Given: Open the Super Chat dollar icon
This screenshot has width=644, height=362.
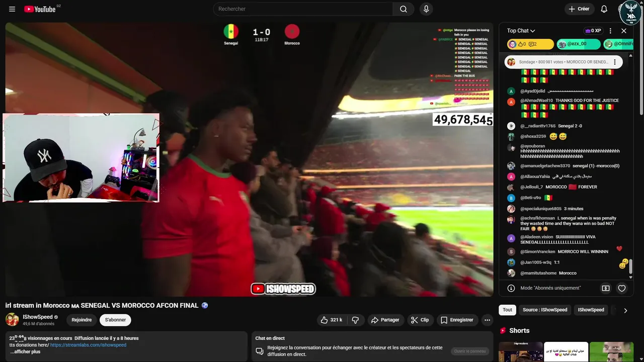Looking at the screenshot, I should (x=606, y=288).
